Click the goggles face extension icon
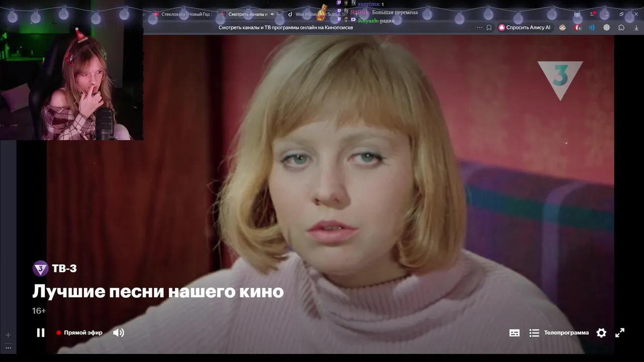 pos(562,28)
